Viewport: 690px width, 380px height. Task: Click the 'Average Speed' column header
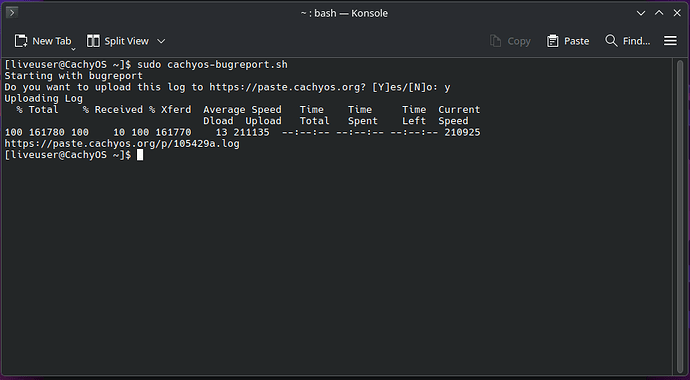[242, 110]
